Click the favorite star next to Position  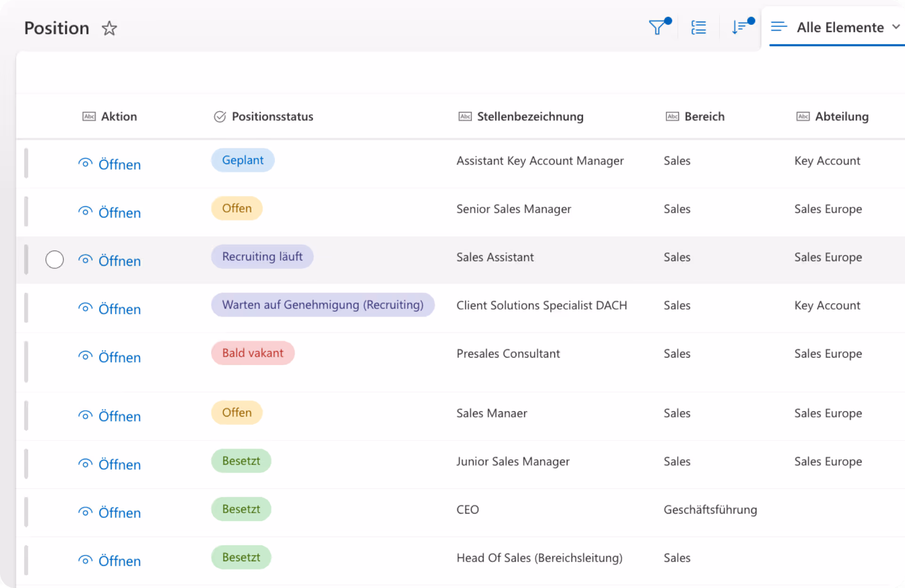[x=109, y=28]
